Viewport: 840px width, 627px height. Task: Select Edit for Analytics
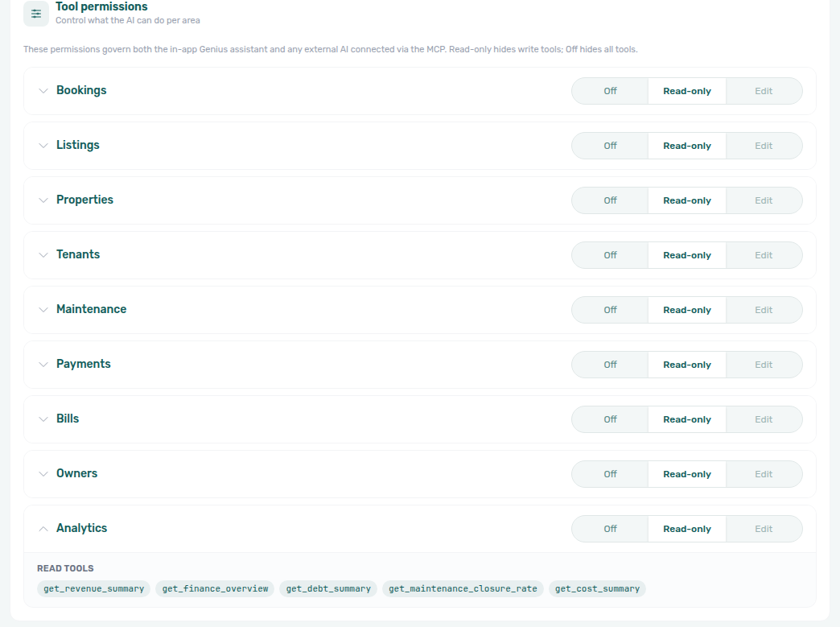tap(764, 528)
